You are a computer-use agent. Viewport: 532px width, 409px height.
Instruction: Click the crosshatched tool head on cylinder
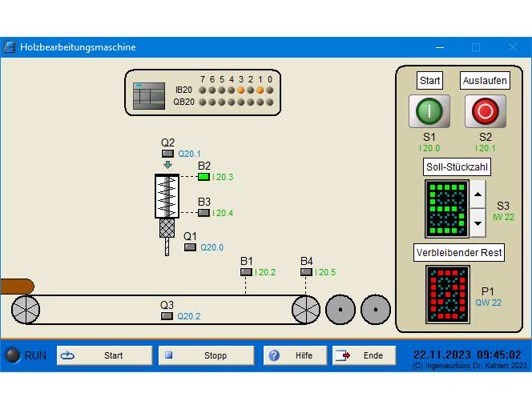click(167, 228)
